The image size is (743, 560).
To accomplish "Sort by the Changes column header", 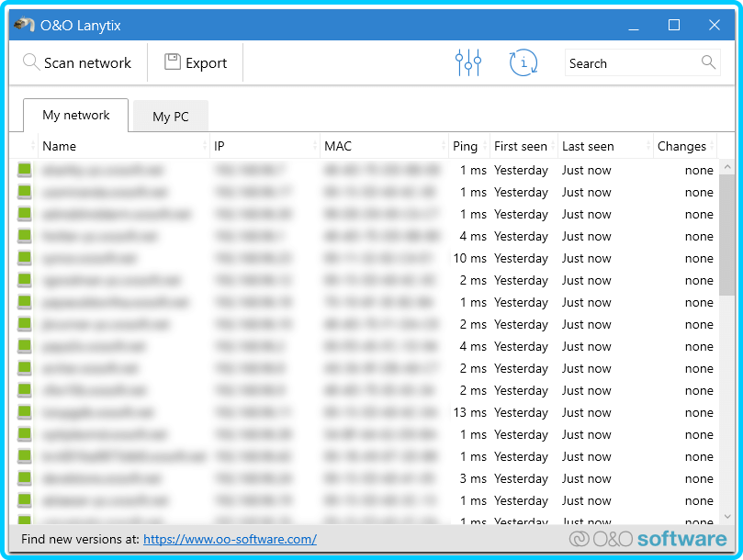I will tap(685, 146).
